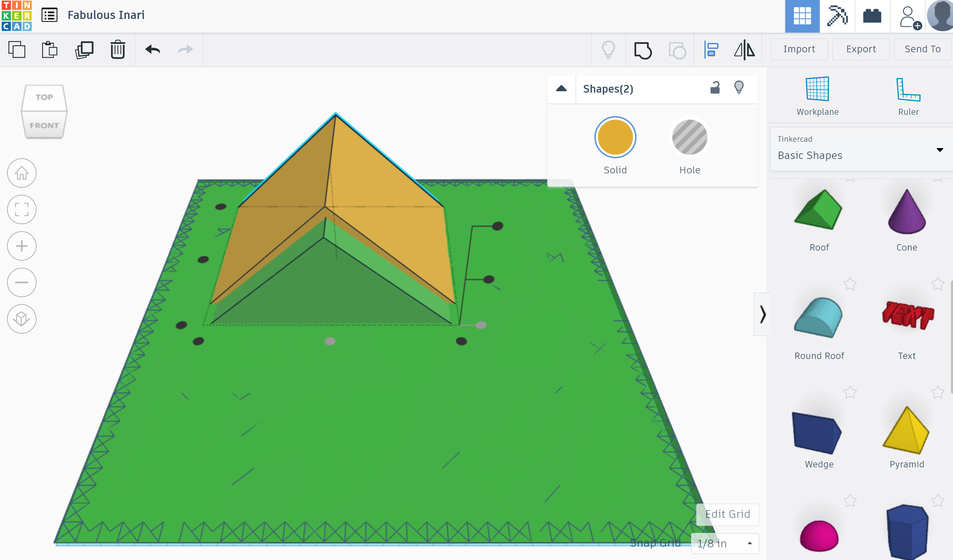Click the Delete trash can icon
This screenshot has height=560, width=953.
118,49
